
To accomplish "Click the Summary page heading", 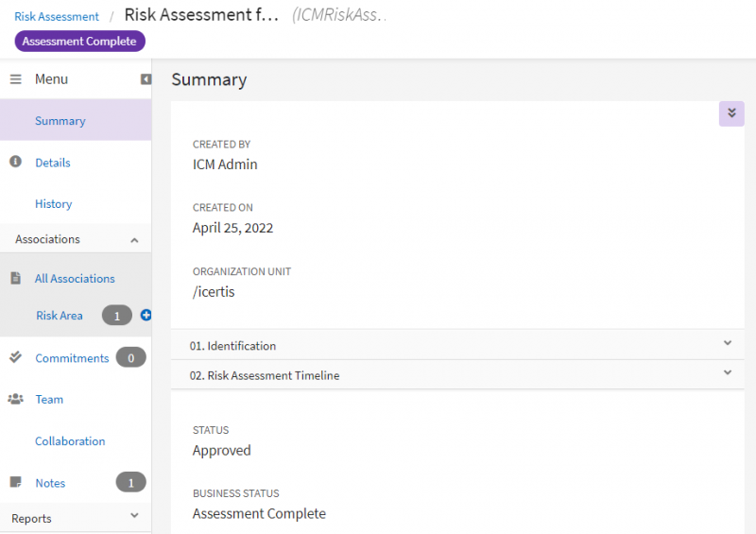I will 209,79.
